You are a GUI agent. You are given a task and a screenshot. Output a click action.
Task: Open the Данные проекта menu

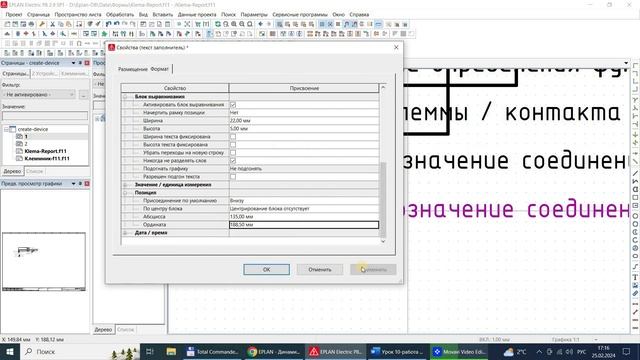[197, 14]
